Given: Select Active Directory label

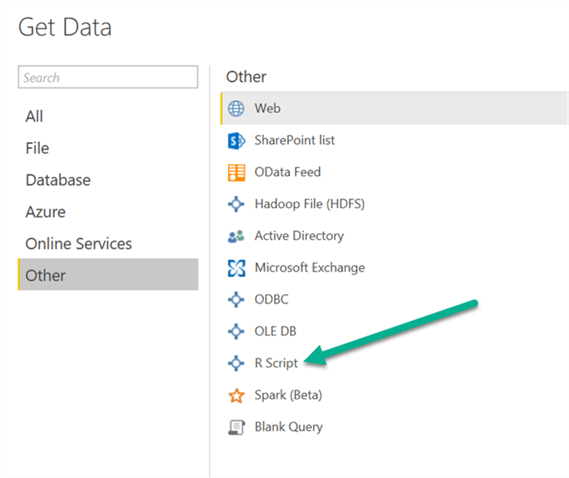Looking at the screenshot, I should [299, 236].
